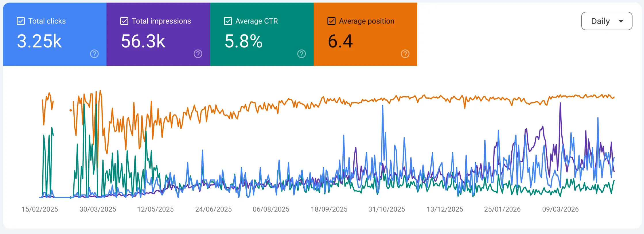Open the Total clicks help icon
Viewport: 644px width, 234px height.
[94, 54]
